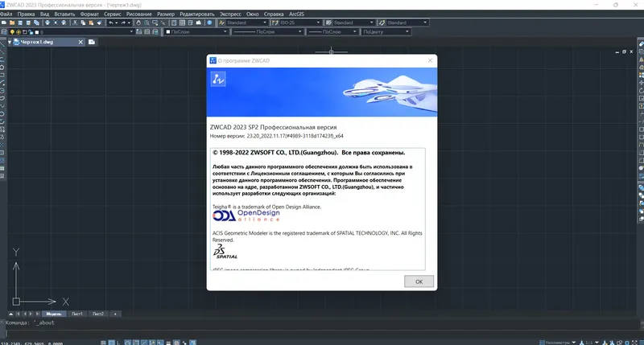The height and width of the screenshot is (345, 644).
Task: Open the Layer Properties Manager icon
Action: point(4,32)
